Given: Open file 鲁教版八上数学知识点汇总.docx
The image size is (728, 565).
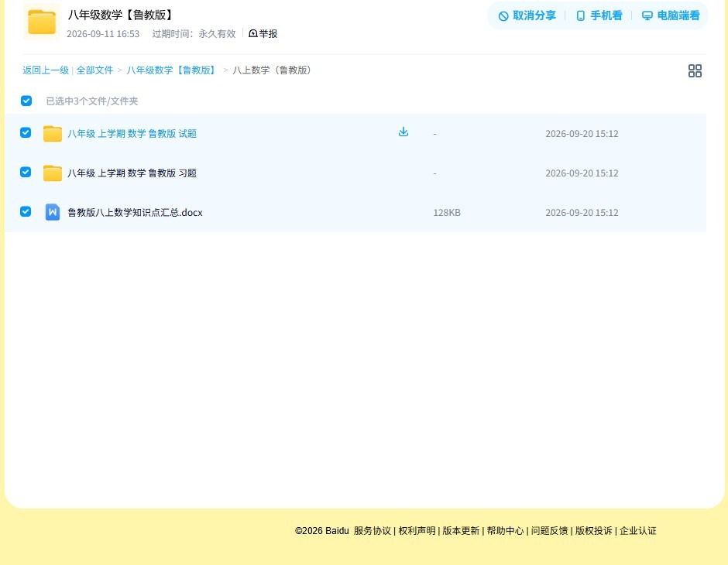Looking at the screenshot, I should click(135, 212).
